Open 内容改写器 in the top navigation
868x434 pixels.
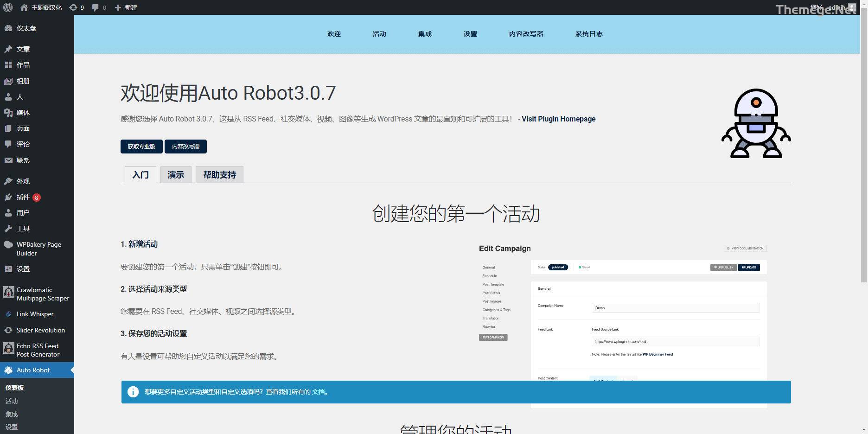point(526,34)
